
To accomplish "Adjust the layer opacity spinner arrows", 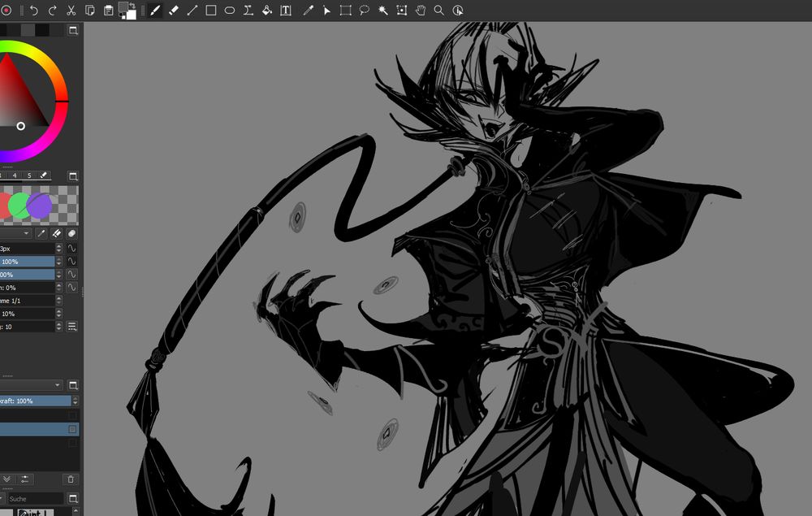I will [x=76, y=401].
